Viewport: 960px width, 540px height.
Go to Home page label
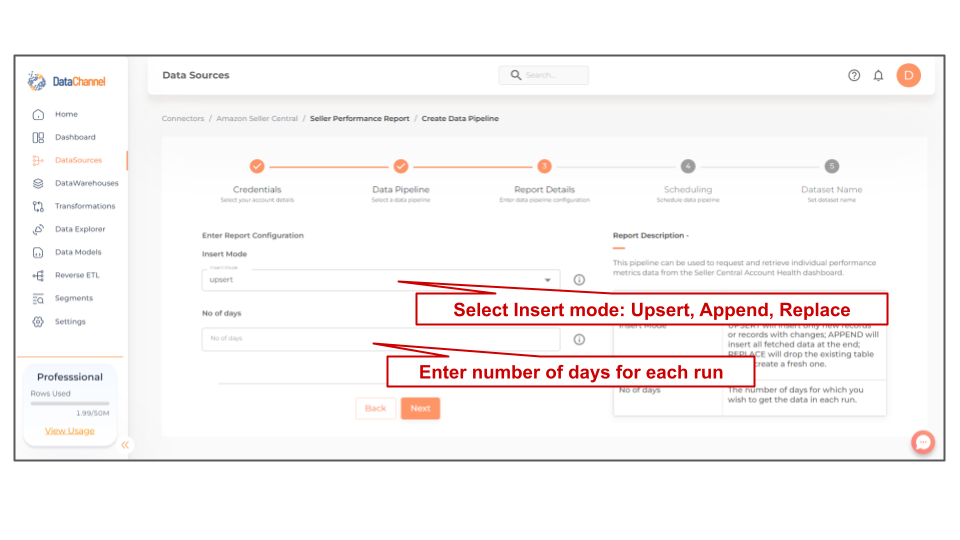click(x=66, y=114)
